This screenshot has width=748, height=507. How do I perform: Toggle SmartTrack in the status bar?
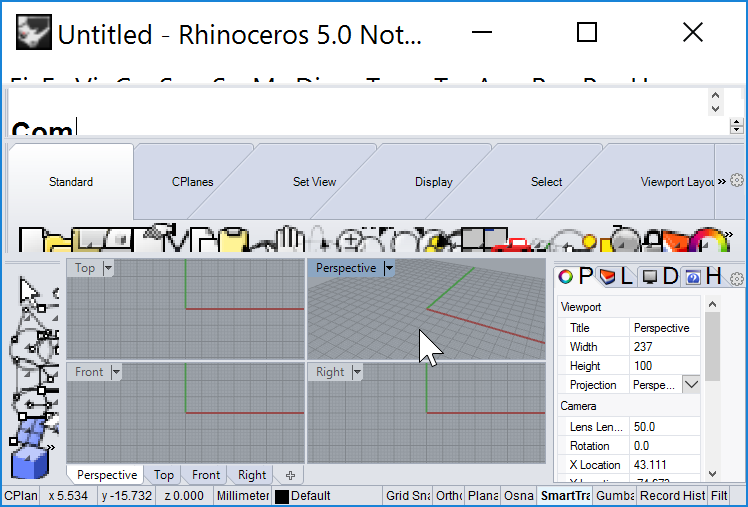565,496
